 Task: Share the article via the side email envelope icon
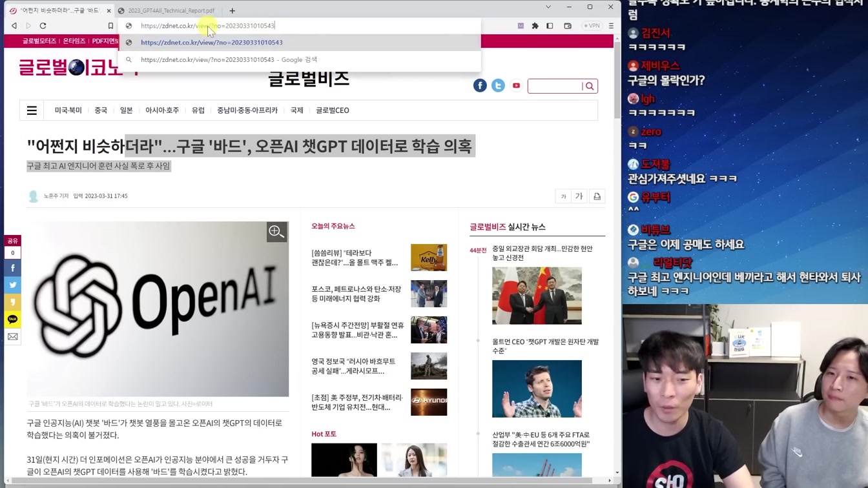coord(13,336)
